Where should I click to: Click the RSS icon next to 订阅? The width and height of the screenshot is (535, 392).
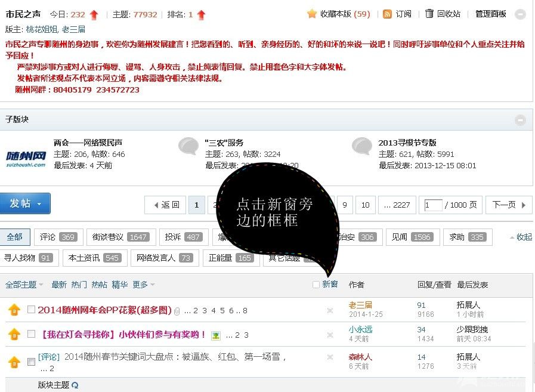point(387,14)
